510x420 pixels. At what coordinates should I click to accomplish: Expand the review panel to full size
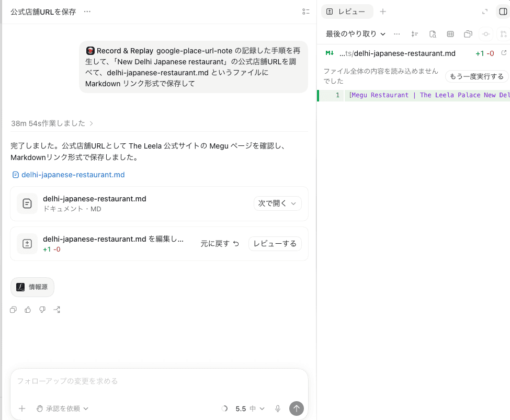(484, 12)
